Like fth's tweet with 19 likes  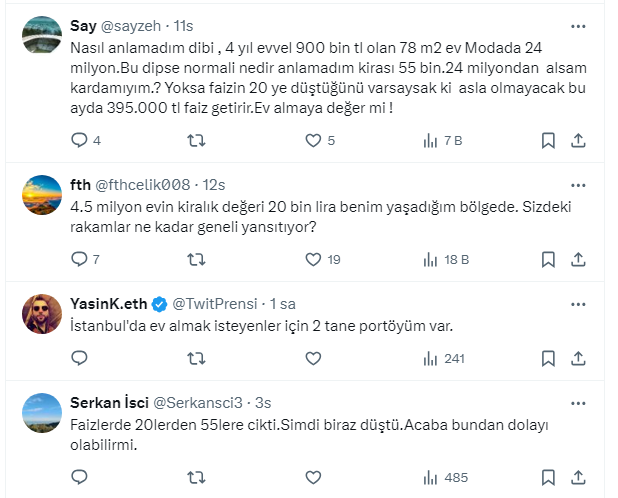[x=308, y=259]
